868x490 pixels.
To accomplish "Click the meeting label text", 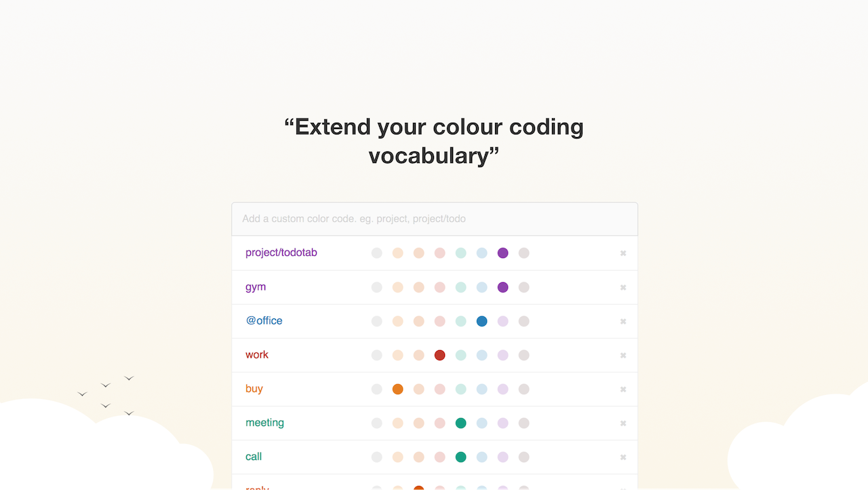I will click(x=264, y=422).
